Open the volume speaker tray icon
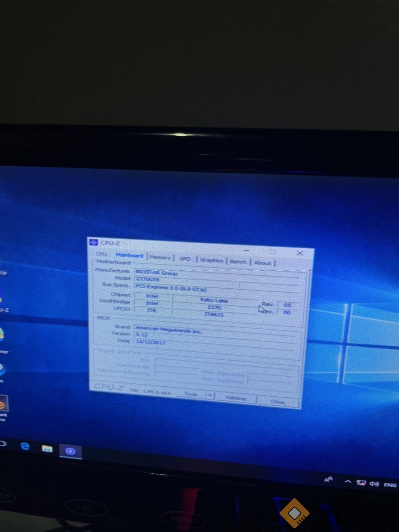 (x=374, y=484)
